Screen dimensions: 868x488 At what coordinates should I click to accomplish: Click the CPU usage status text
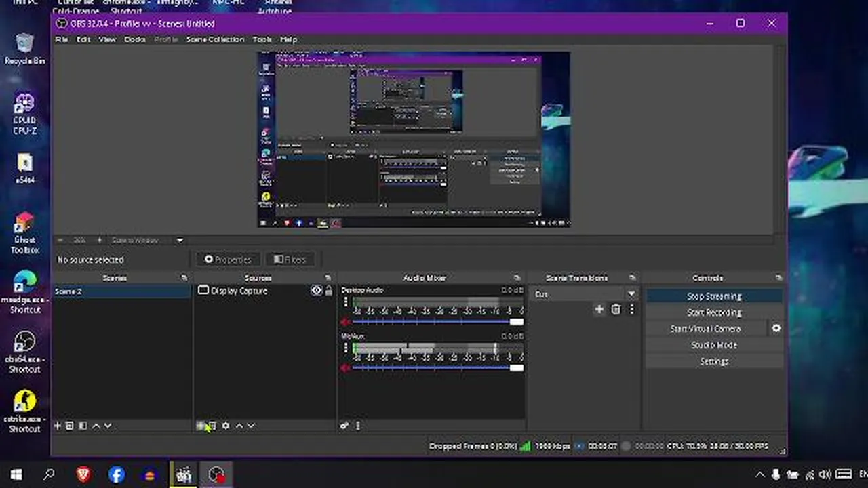coord(717,446)
